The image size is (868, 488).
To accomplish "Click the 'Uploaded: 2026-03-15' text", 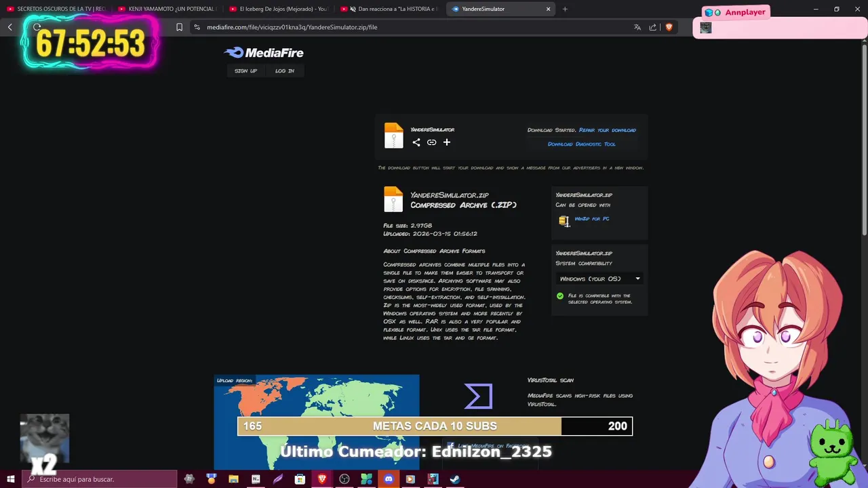I will [430, 234].
